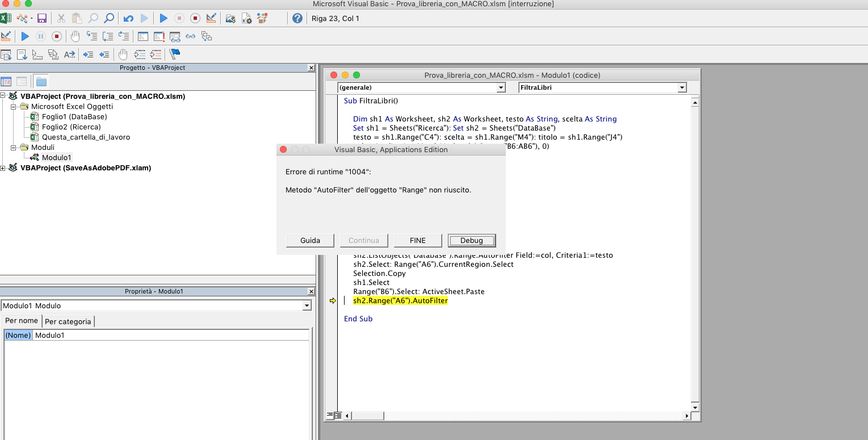The image size is (868, 440).
Task: Collapse the Microsoft Excel Oggetti folder
Action: pos(14,106)
